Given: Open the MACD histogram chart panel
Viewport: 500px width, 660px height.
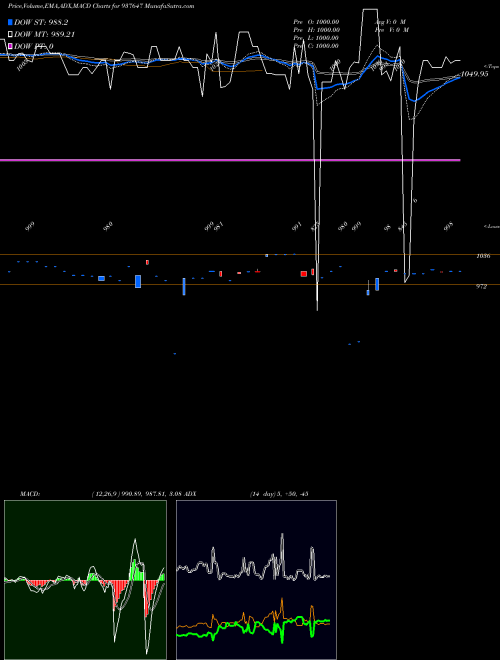Looking at the screenshot, I should coord(85,580).
